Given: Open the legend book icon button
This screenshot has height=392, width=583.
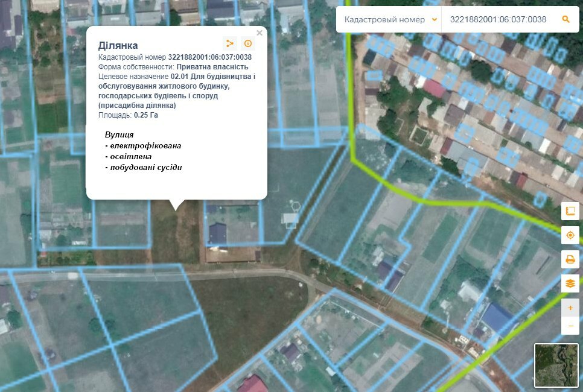Looking at the screenshot, I should (570, 212).
